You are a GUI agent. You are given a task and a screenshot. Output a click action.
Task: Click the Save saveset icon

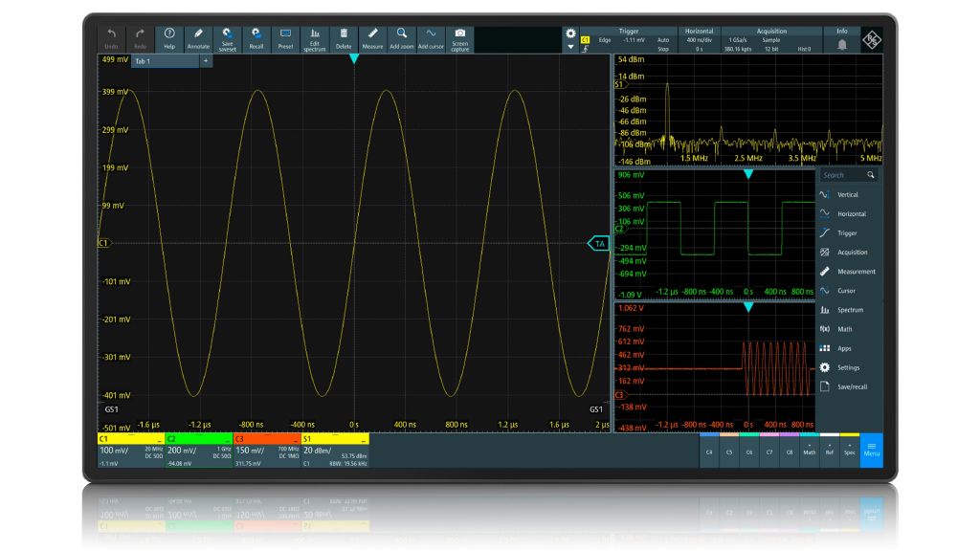(x=227, y=38)
